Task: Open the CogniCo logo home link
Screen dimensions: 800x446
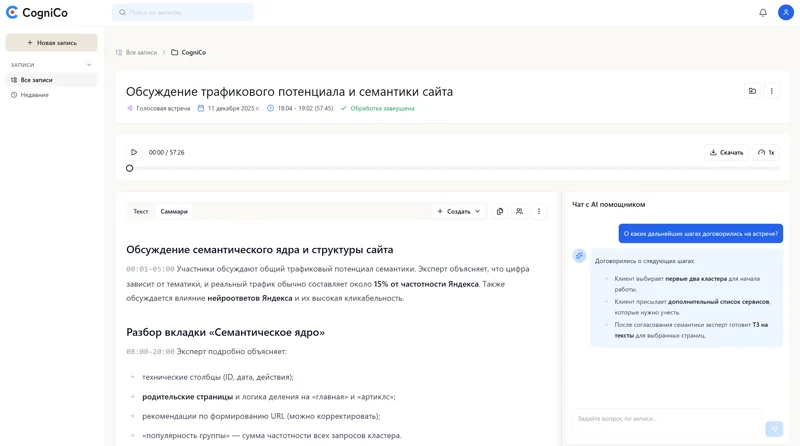Action: point(37,12)
